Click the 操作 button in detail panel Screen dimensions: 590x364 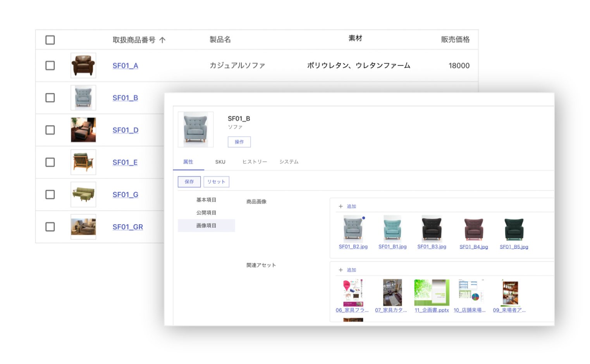239,142
